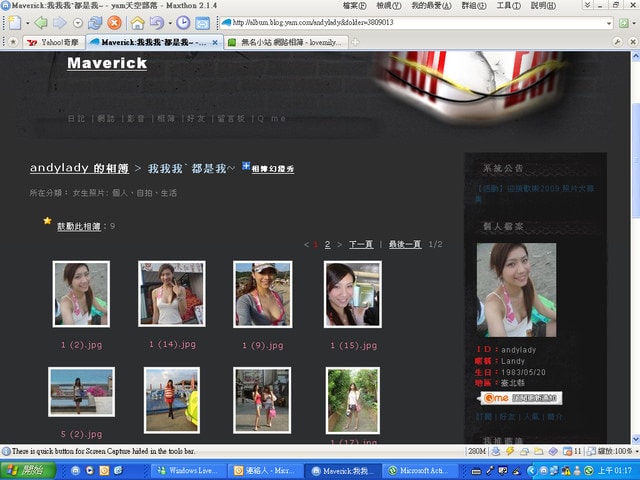This screenshot has width=640, height=480.
Task: Expand hidden system tray icons arrow
Action: (531, 471)
